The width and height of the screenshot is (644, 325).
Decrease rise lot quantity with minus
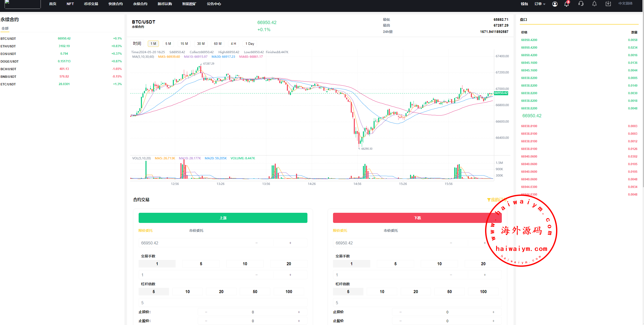point(256,275)
